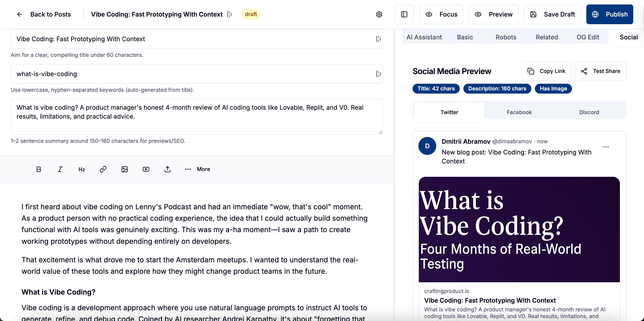Viewport: 644px width, 321px height.
Task: Click the Copy Link button
Action: click(546, 71)
